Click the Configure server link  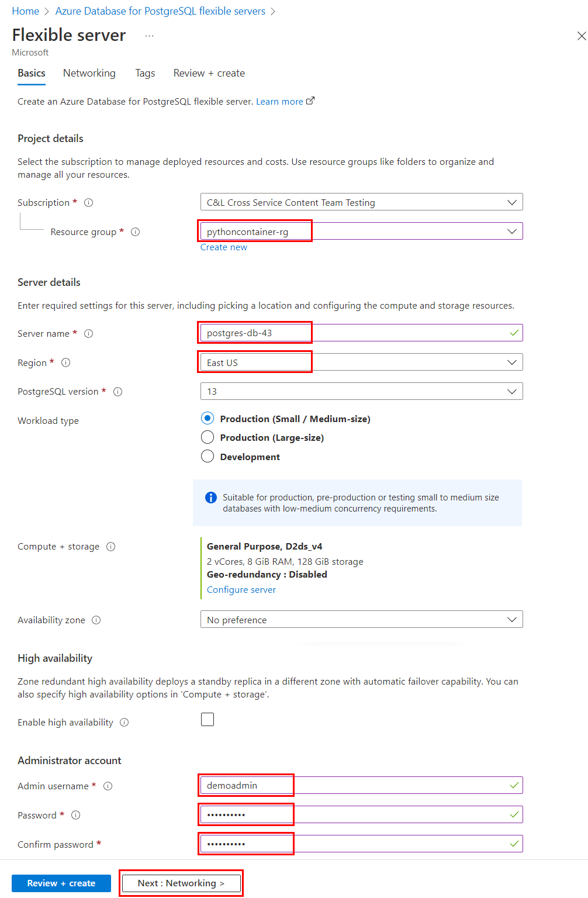click(x=241, y=589)
